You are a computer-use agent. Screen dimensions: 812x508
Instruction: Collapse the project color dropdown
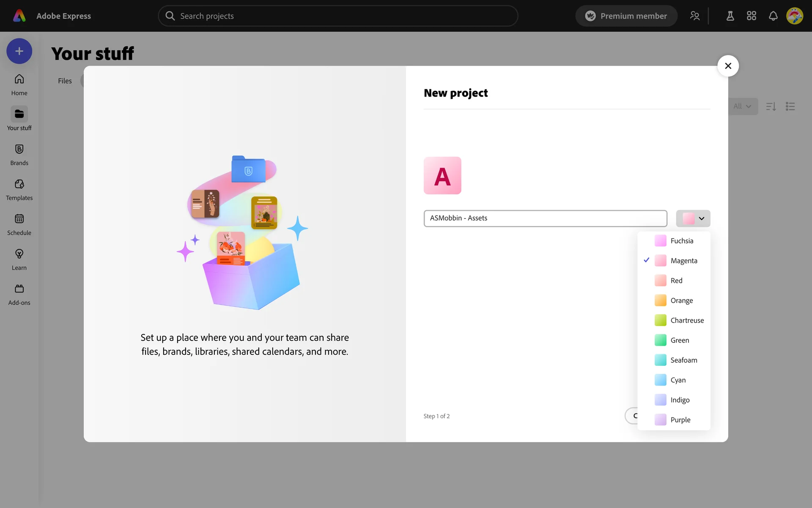[693, 218]
